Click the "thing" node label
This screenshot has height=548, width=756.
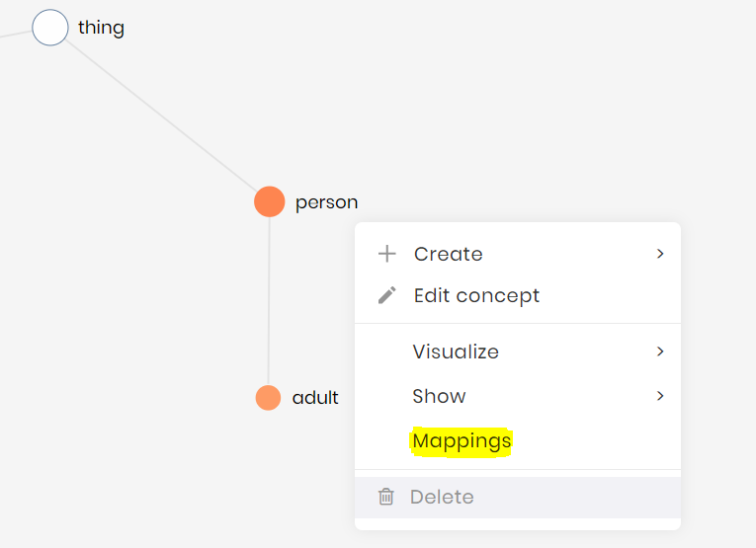click(101, 27)
